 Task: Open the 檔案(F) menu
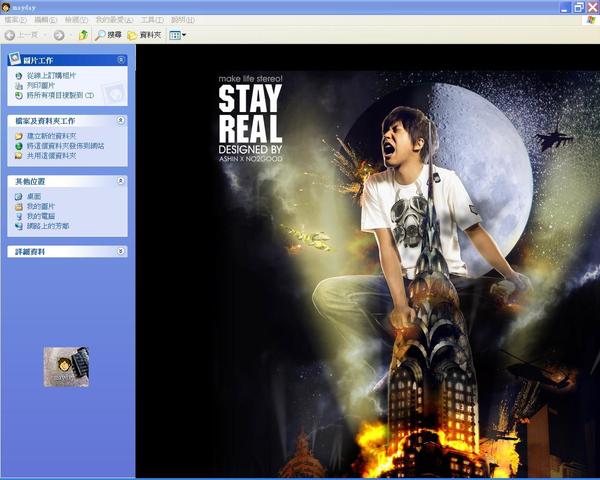click(x=15, y=20)
